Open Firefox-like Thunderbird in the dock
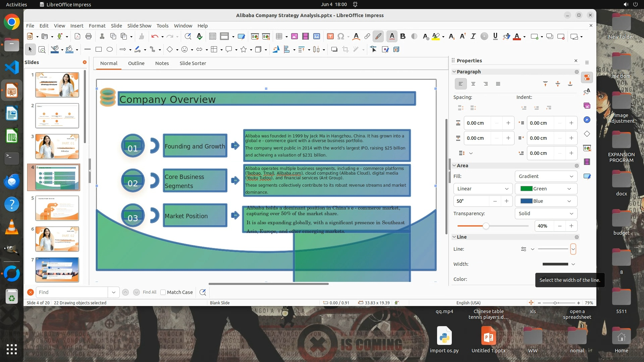 coord(12,181)
